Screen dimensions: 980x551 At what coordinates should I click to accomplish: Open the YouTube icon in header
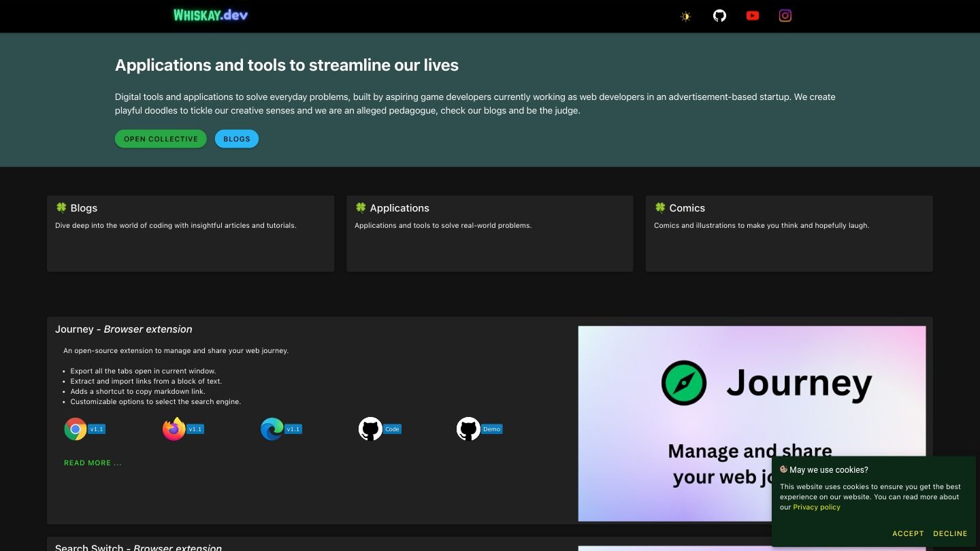pyautogui.click(x=752, y=16)
